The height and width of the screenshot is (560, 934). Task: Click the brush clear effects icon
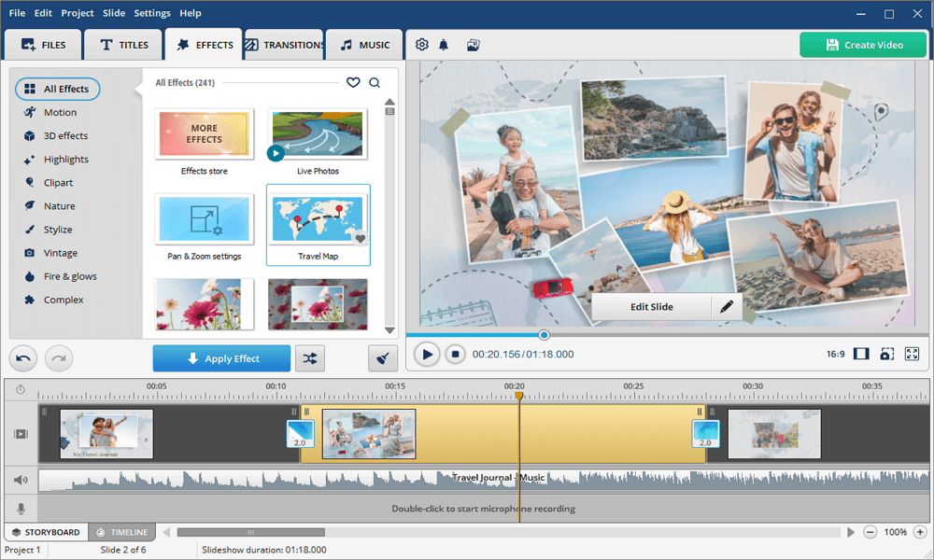tap(381, 358)
